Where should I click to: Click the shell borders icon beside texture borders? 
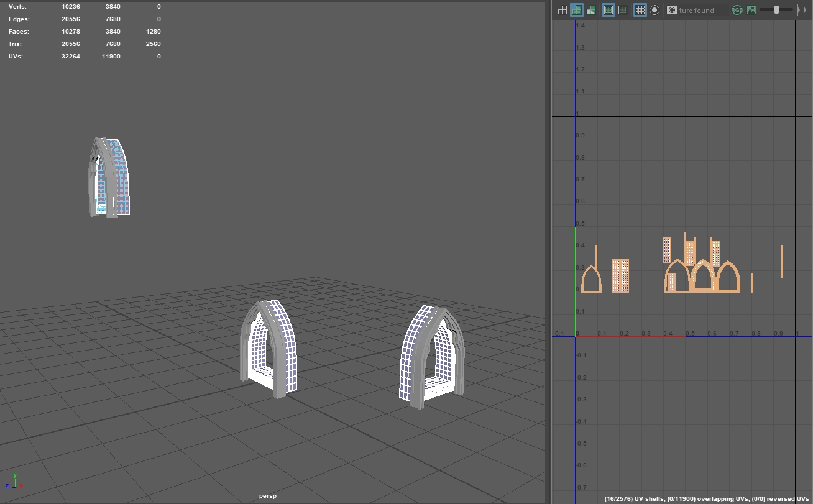coord(623,10)
